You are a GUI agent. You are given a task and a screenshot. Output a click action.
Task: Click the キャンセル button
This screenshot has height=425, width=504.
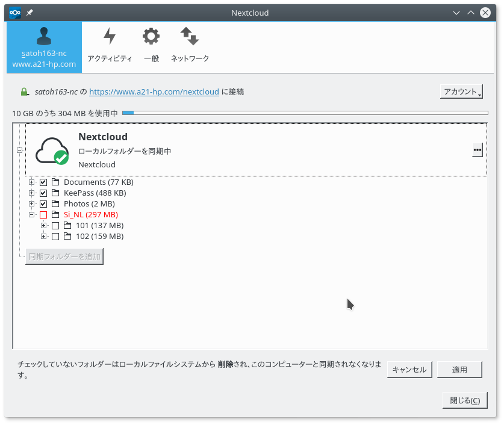point(409,370)
